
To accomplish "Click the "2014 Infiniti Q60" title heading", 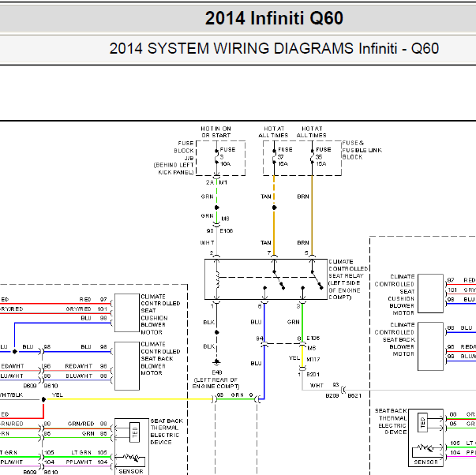I will pyautogui.click(x=274, y=18).
